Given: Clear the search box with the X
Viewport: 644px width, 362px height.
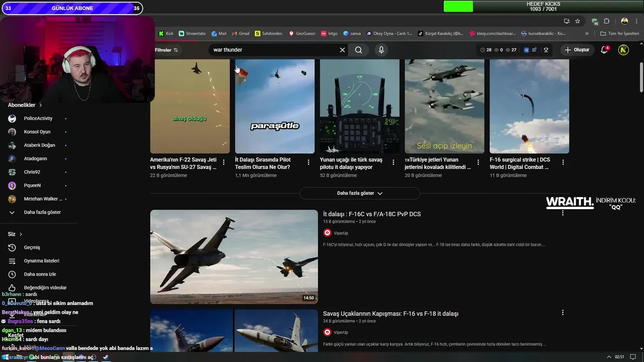Looking at the screenshot, I should 342,50.
